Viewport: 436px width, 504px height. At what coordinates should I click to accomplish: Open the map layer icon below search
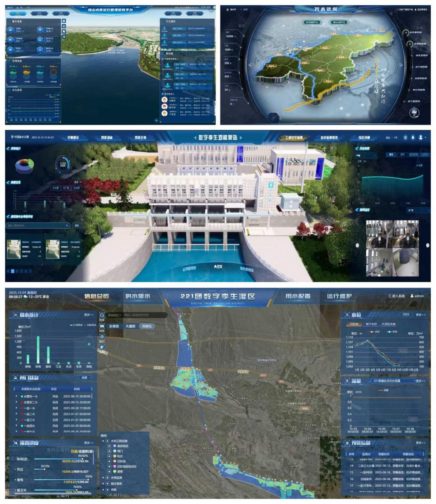tap(102, 326)
